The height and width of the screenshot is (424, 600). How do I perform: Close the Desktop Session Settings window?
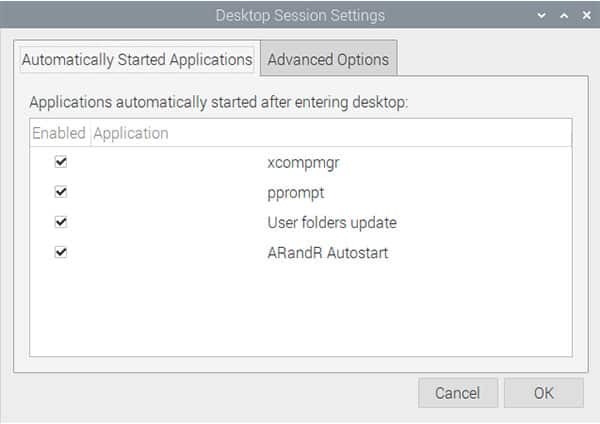click(586, 15)
